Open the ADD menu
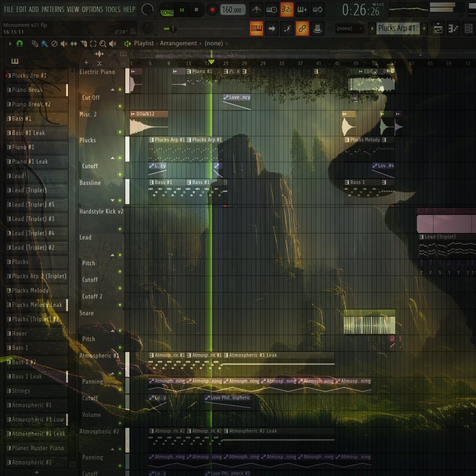This screenshot has height=476, width=476. pyautogui.click(x=34, y=9)
